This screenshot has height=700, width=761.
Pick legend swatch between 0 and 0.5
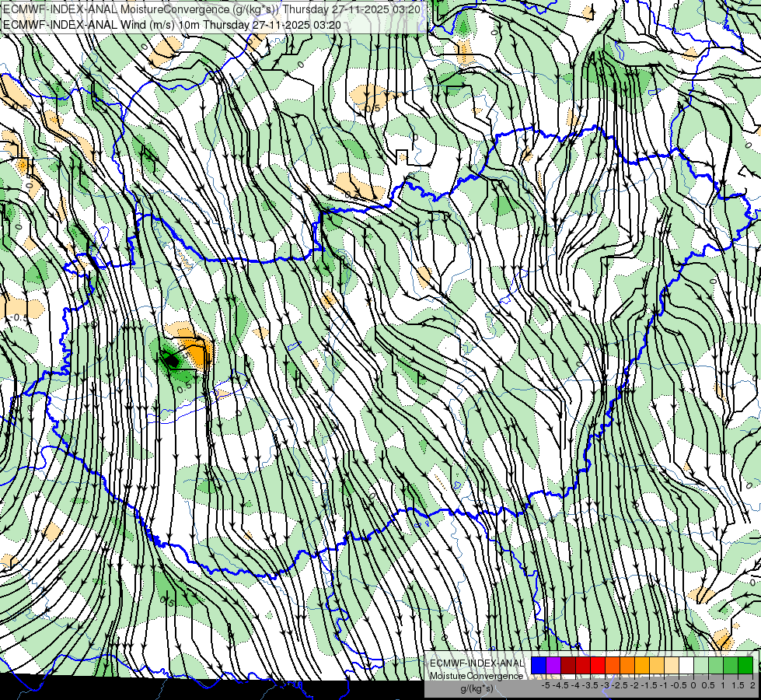[x=701, y=665]
